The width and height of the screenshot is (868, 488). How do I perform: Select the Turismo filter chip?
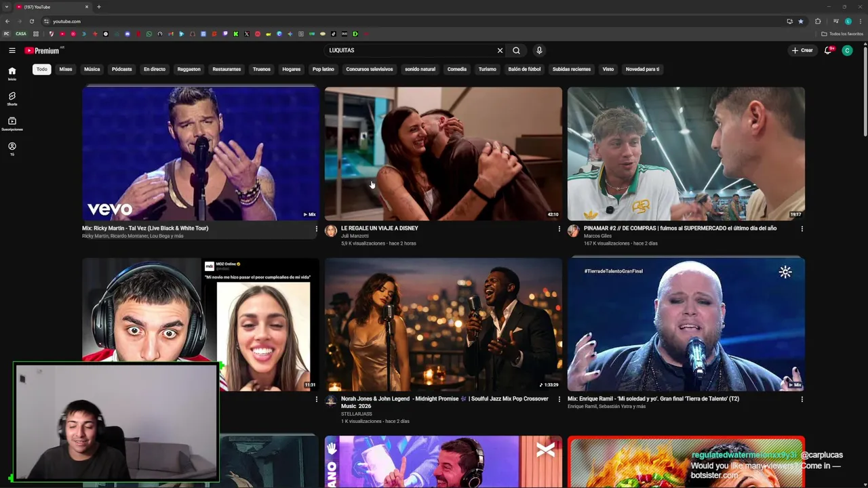coord(488,69)
